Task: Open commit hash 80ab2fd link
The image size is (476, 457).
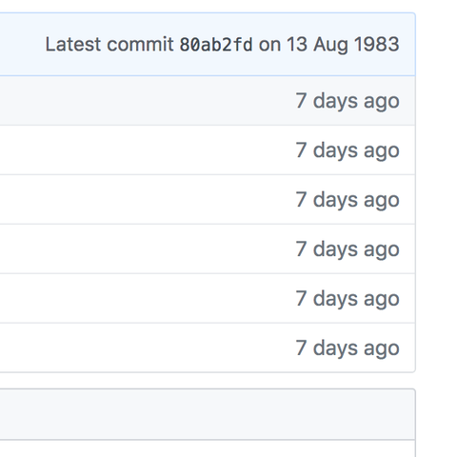Action: [x=216, y=45]
